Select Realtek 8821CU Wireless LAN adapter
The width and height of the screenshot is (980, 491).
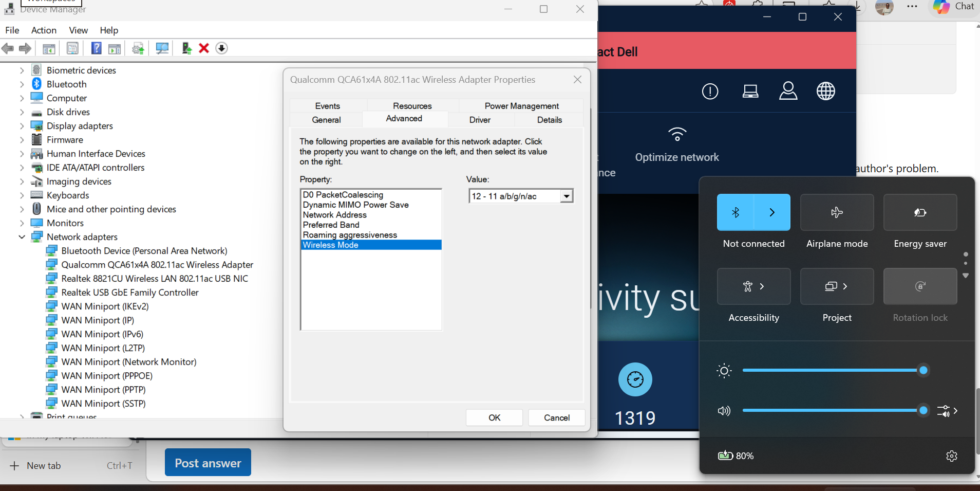[154, 278]
